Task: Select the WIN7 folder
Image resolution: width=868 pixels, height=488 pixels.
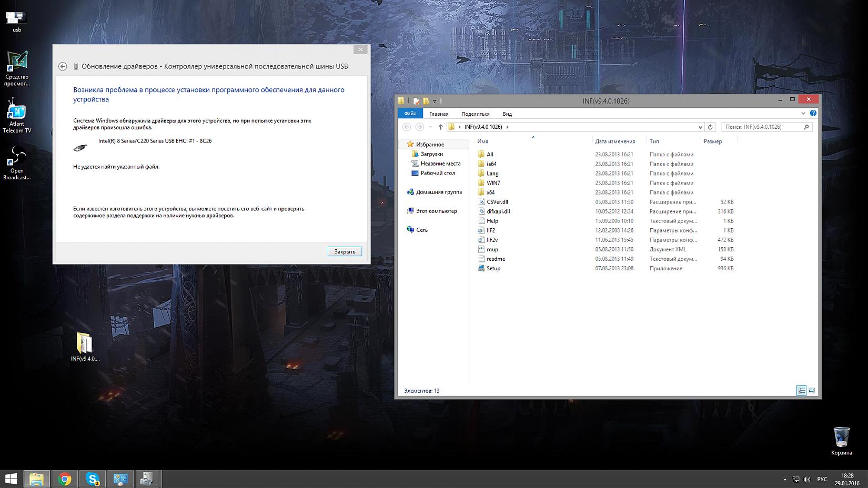Action: [x=493, y=183]
